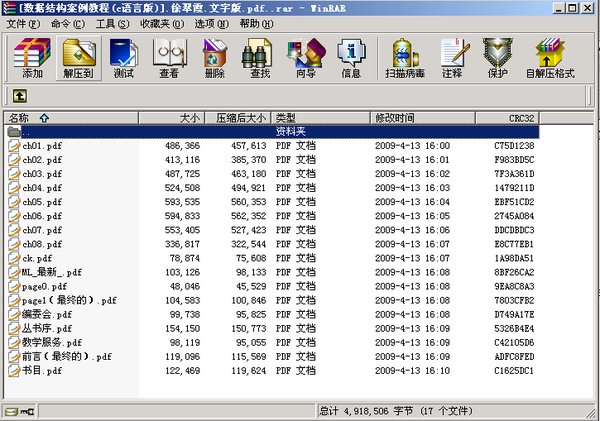600x421 pixels.
Task: Open the 注释 (Comment) tool
Action: click(x=452, y=58)
